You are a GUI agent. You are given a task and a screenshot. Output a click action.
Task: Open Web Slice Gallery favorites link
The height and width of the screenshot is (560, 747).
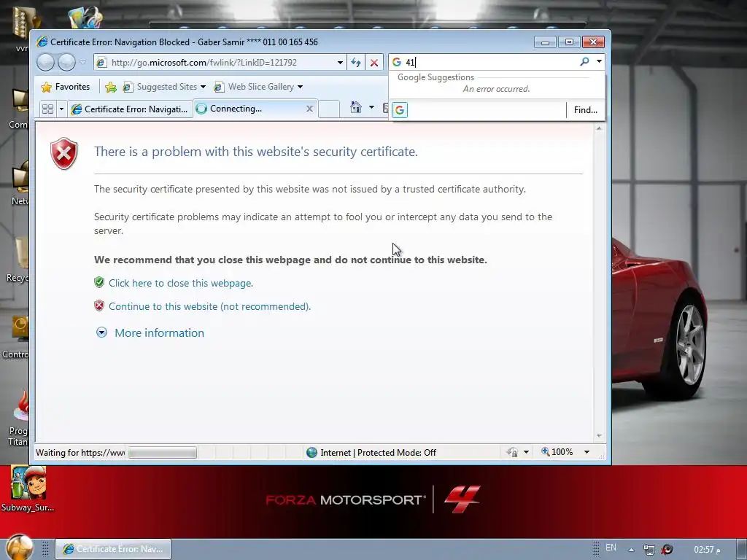pos(255,87)
